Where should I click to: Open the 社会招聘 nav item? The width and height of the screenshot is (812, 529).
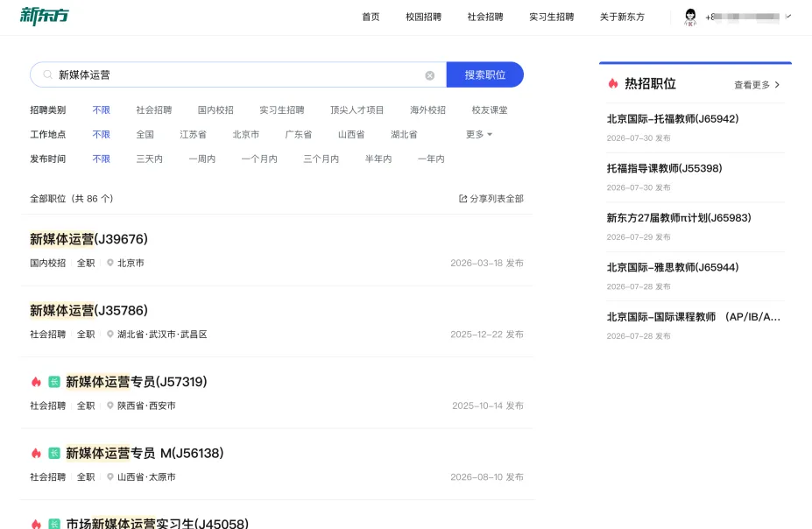[x=485, y=18]
